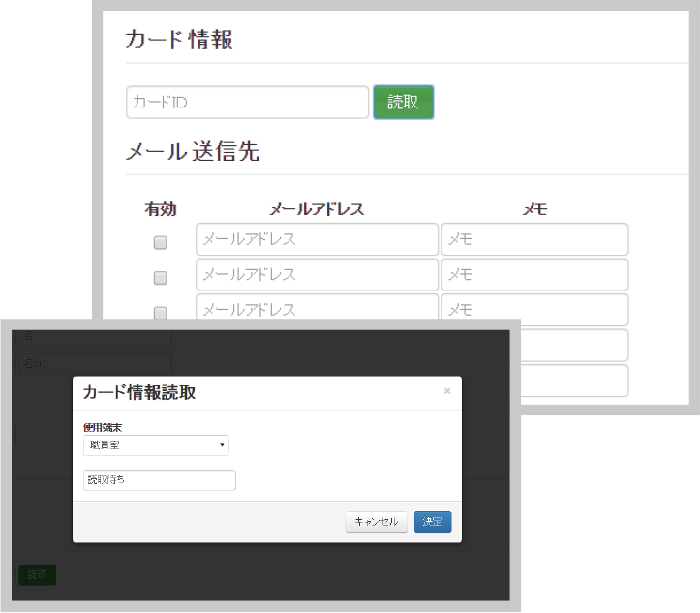Image resolution: width=700 pixels, height=613 pixels.
Task: Open the 使用端末 dropdown showing 職員室
Action: tap(156, 445)
